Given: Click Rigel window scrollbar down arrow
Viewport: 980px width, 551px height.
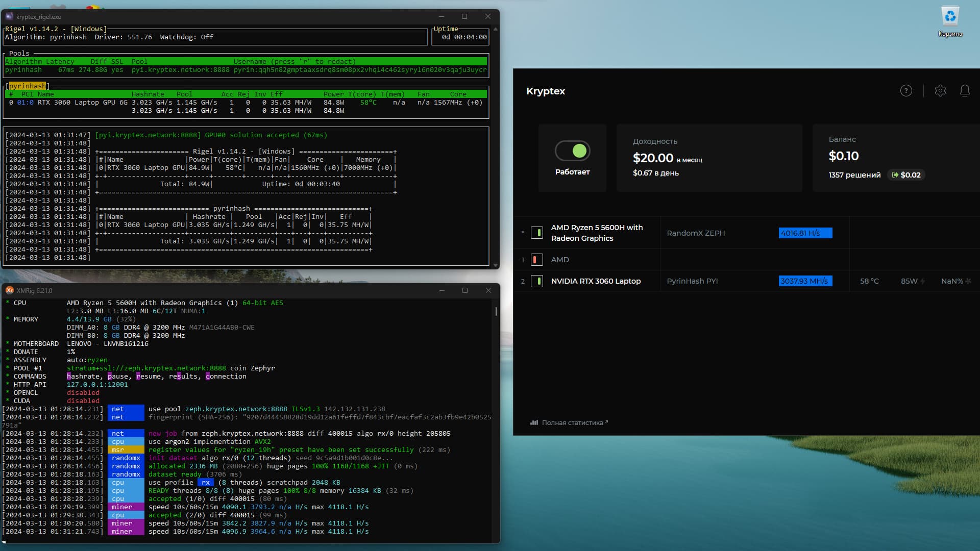Looking at the screenshot, I should [x=495, y=265].
